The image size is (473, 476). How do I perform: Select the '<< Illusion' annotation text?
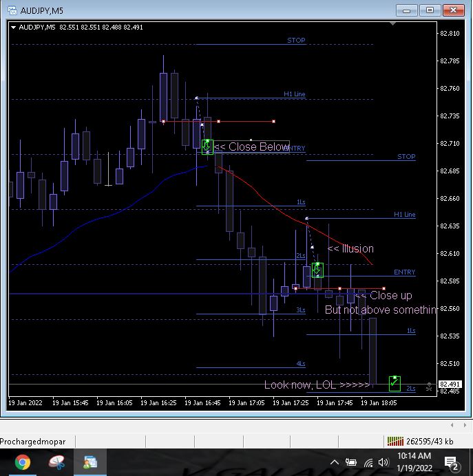[x=350, y=248]
